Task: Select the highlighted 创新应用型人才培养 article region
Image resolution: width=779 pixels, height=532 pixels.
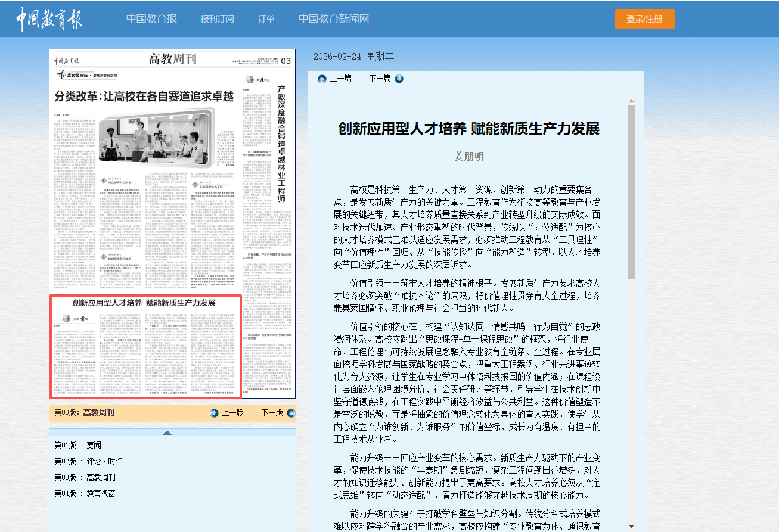Action: click(145, 346)
